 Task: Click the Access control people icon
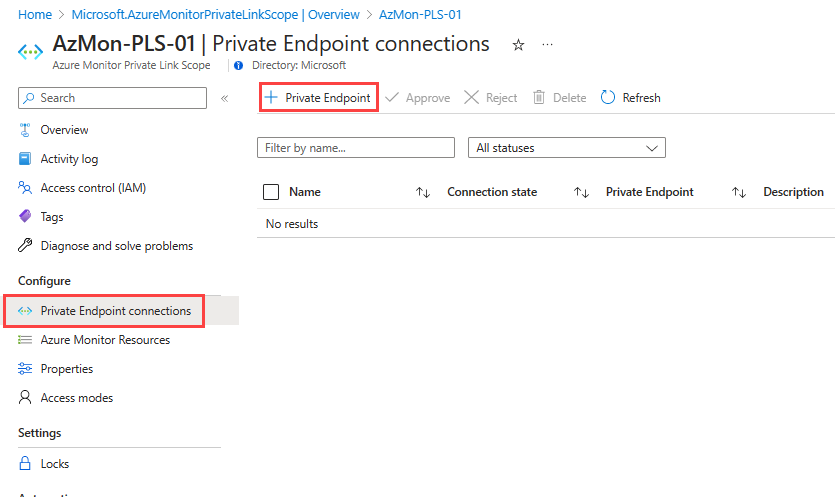(x=25, y=188)
